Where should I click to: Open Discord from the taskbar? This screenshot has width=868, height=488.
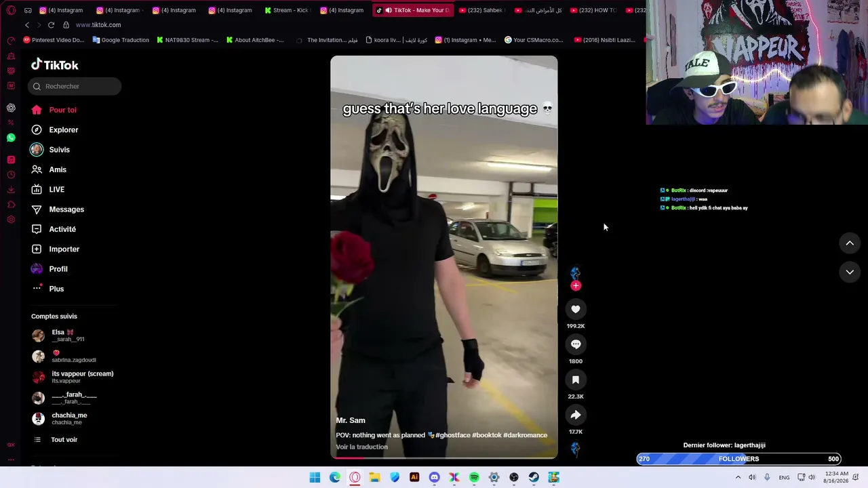tap(434, 478)
